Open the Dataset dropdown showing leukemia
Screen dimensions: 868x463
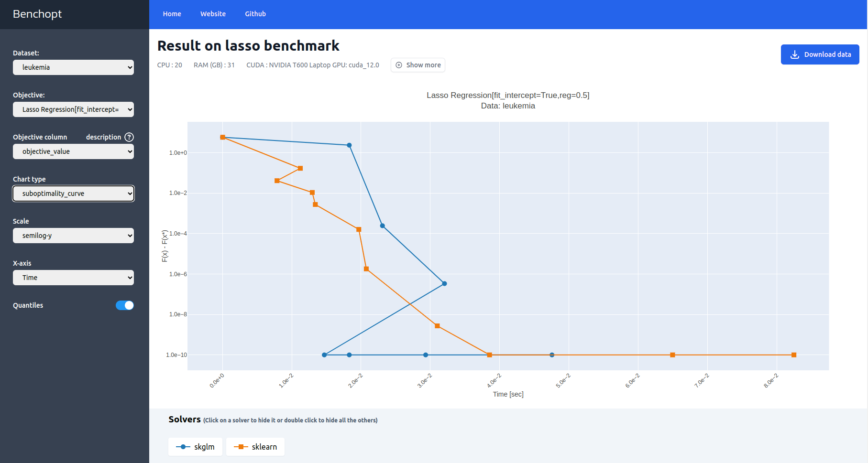(x=73, y=67)
